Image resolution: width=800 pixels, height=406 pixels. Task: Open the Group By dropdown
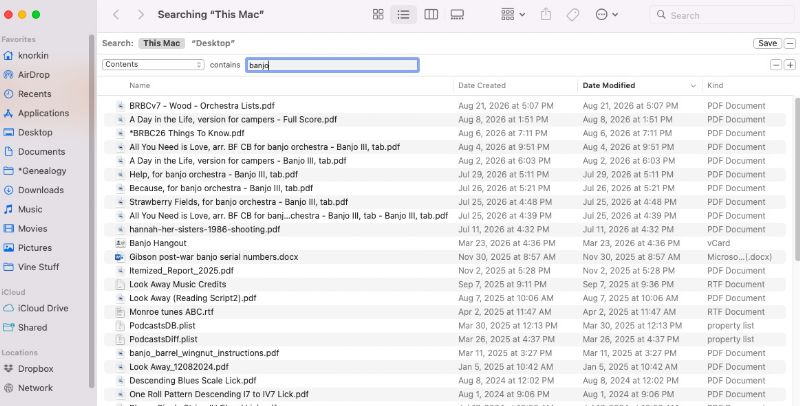(x=513, y=15)
